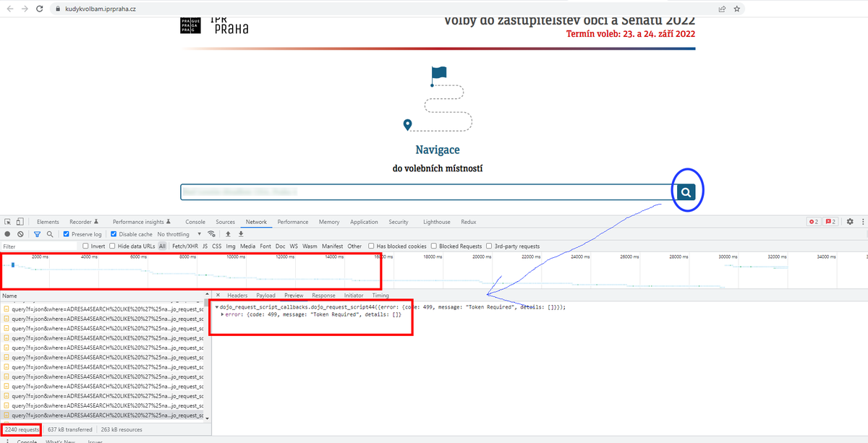Expand the error object in Preview
This screenshot has height=443, width=868.
[222, 314]
